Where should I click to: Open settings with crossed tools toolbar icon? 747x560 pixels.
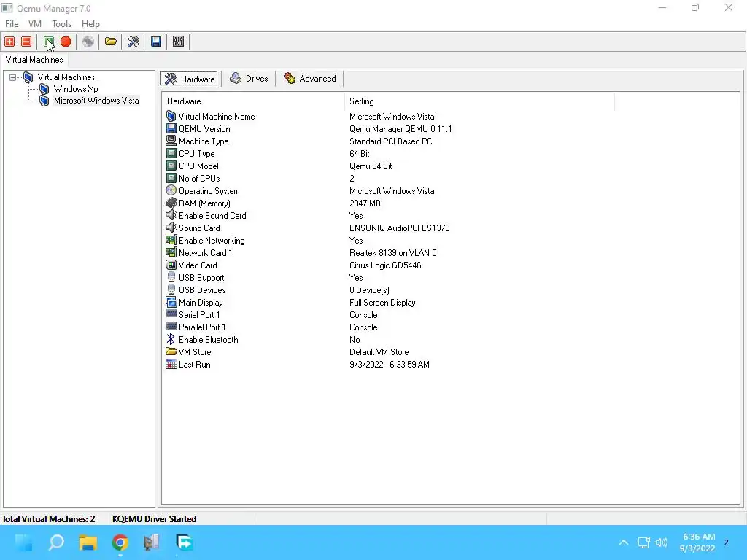point(133,42)
